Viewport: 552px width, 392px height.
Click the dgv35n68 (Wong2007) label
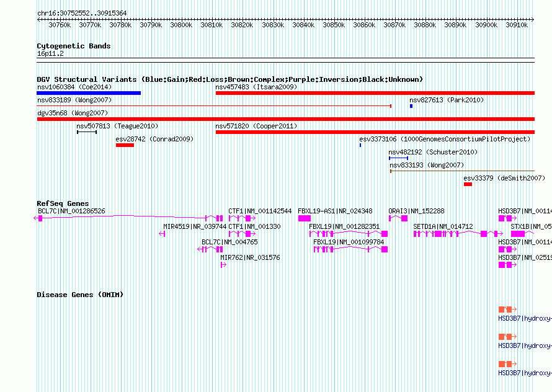point(73,113)
